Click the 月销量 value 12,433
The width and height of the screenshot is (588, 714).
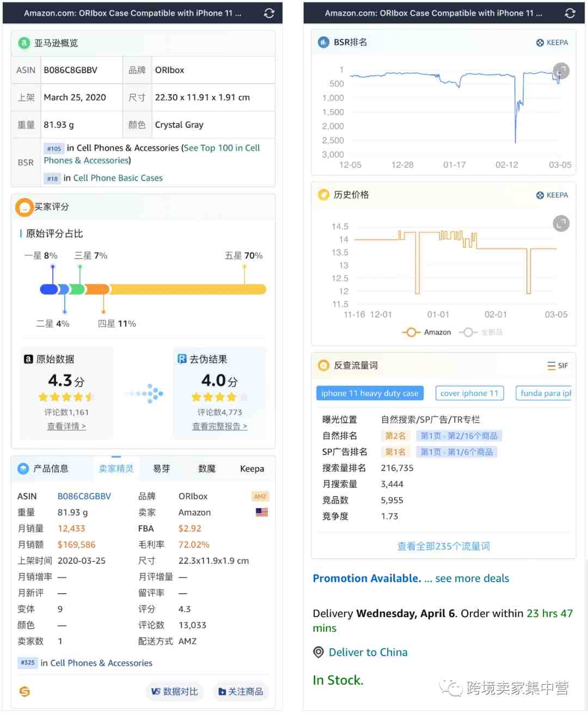point(71,528)
